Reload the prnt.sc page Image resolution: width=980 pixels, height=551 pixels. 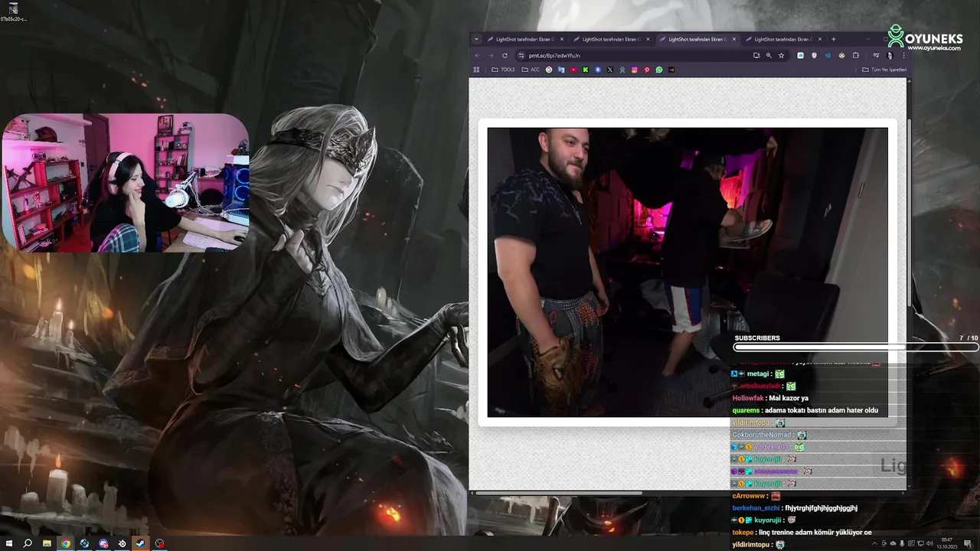[x=505, y=55]
